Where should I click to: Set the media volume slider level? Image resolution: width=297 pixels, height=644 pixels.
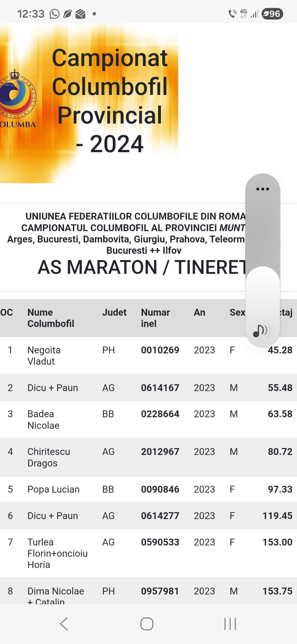pos(263,260)
